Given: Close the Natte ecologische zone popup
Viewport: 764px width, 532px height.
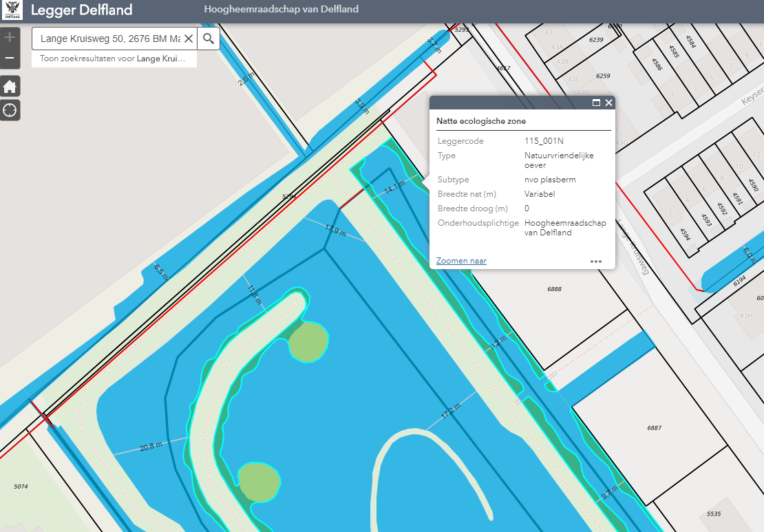Looking at the screenshot, I should click(608, 103).
